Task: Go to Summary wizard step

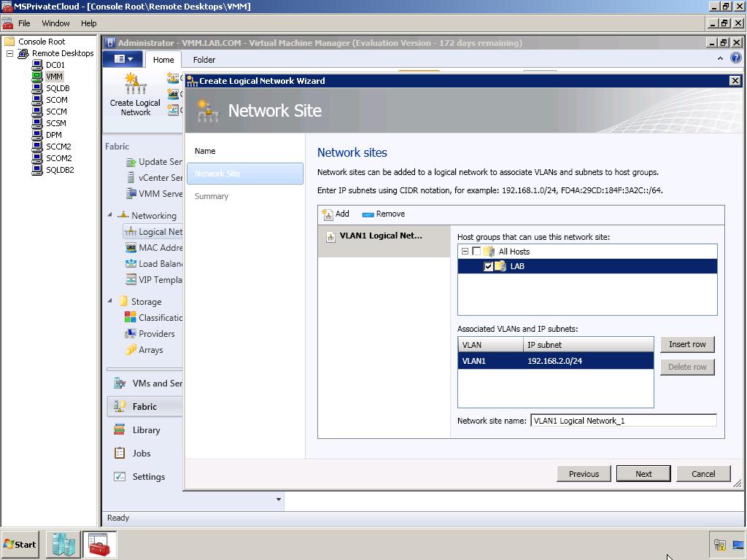Action: [x=211, y=196]
